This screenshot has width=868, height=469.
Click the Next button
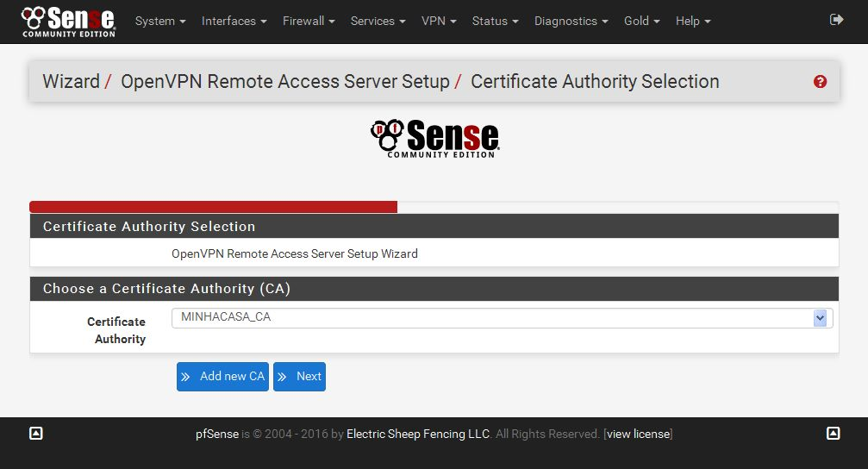pyautogui.click(x=299, y=377)
